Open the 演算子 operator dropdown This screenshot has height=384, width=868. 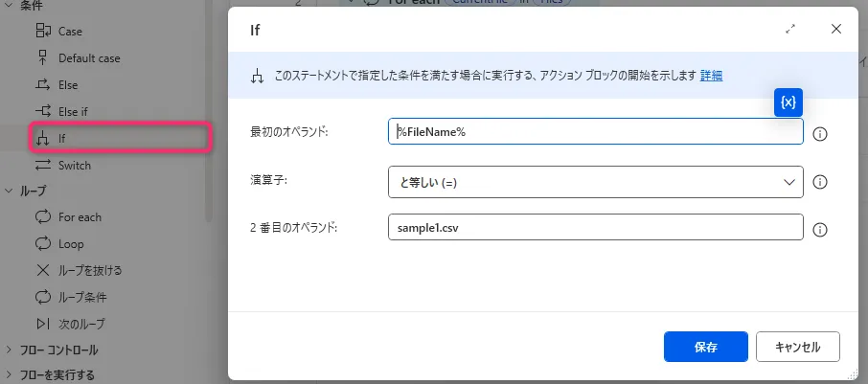click(595, 181)
